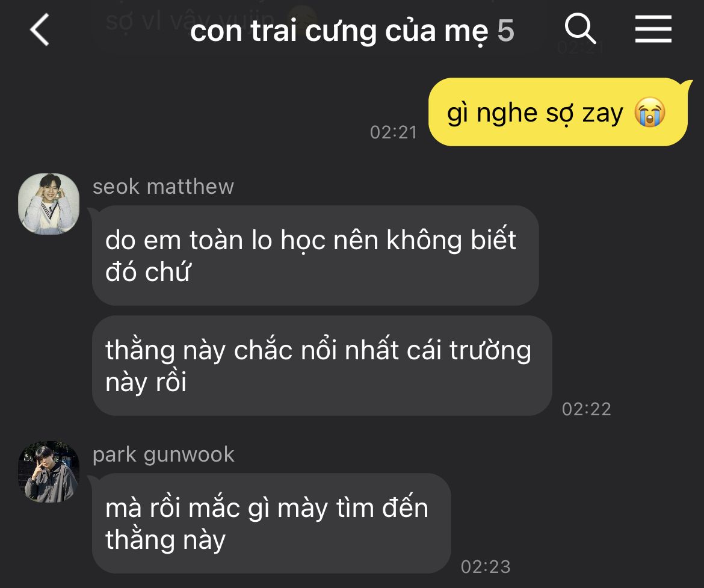Tap the back arrow icon
Image resolution: width=704 pixels, height=588 pixels.
coord(40,29)
